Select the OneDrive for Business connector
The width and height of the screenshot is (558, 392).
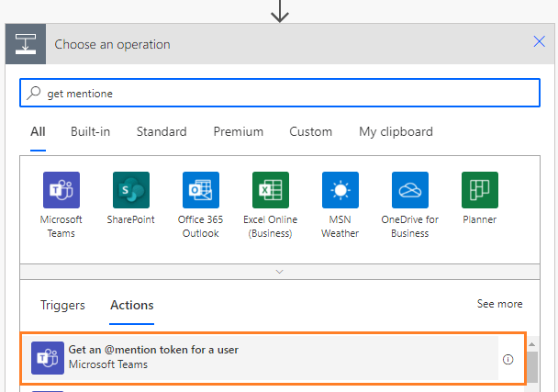410,190
